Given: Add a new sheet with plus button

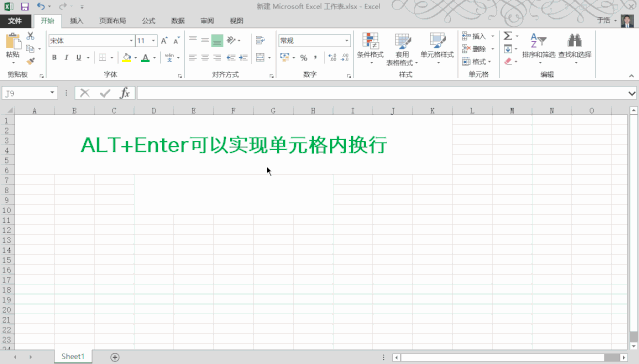Looking at the screenshot, I should coord(115,357).
